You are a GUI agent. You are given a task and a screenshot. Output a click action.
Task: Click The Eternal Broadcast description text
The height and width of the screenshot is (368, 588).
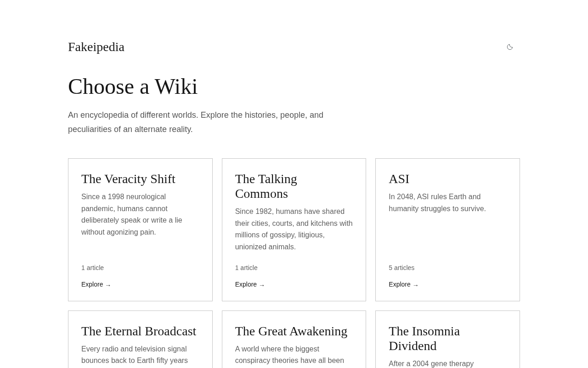tap(135, 355)
